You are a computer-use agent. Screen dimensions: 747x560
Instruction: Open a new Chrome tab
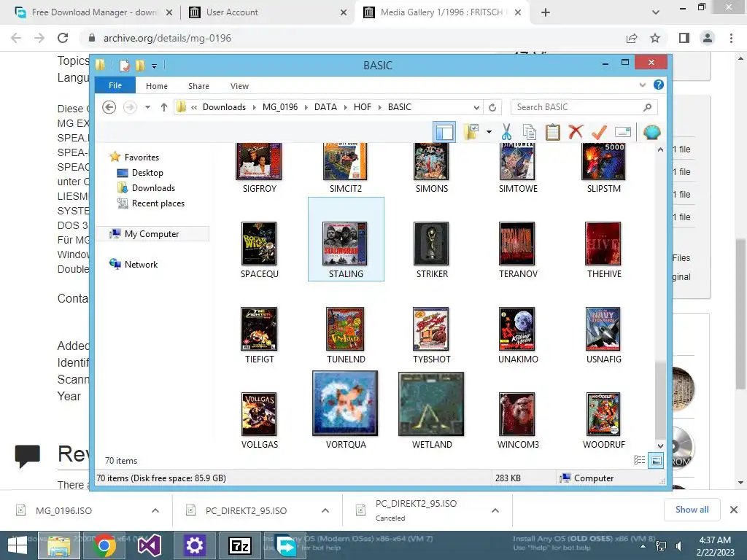546,12
